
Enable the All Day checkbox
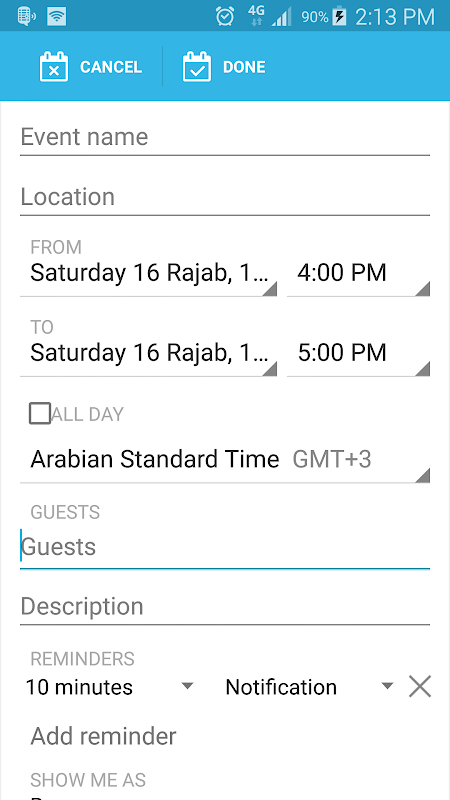40,413
